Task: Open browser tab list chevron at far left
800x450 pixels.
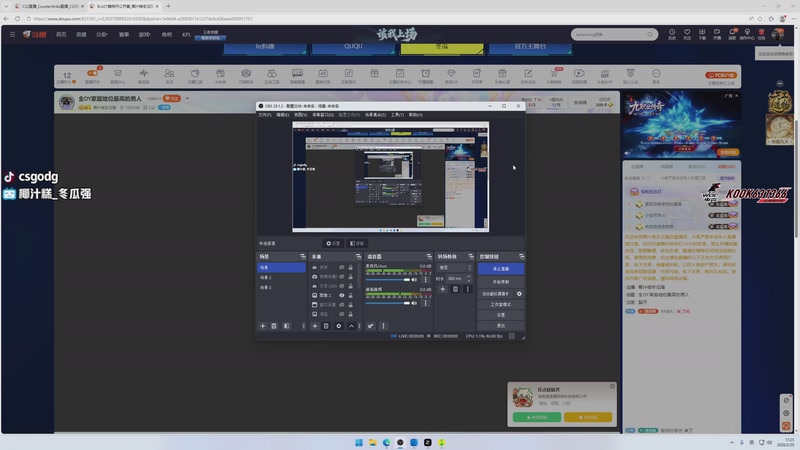Action: click(6, 6)
